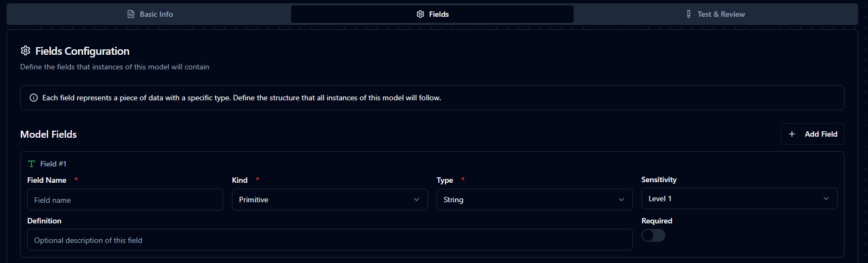This screenshot has width=868, height=263.
Task: Click the plus icon in Add Field
Action: (792, 134)
